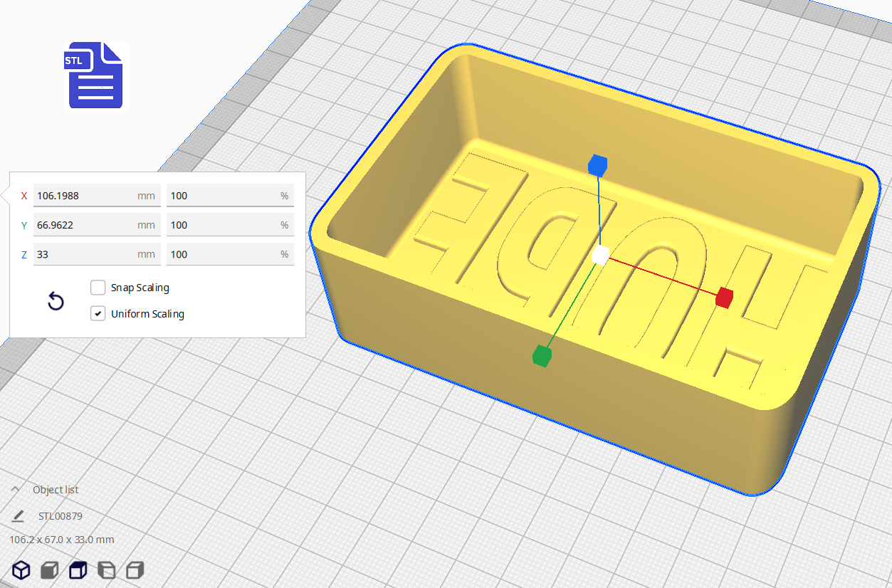Switch to the right side view cube
Image resolution: width=892 pixels, height=588 pixels.
[x=135, y=570]
